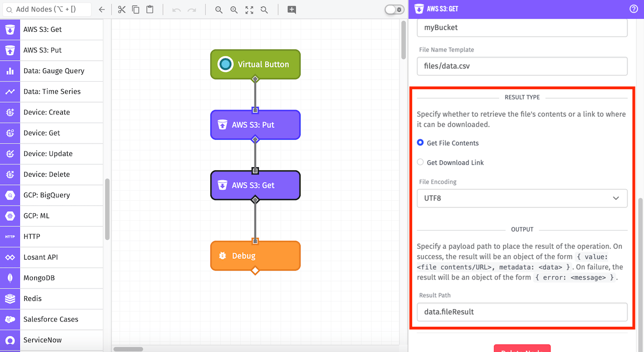This screenshot has width=644, height=352.
Task: Select the Virtual Button node on canvas
Action: point(255,64)
